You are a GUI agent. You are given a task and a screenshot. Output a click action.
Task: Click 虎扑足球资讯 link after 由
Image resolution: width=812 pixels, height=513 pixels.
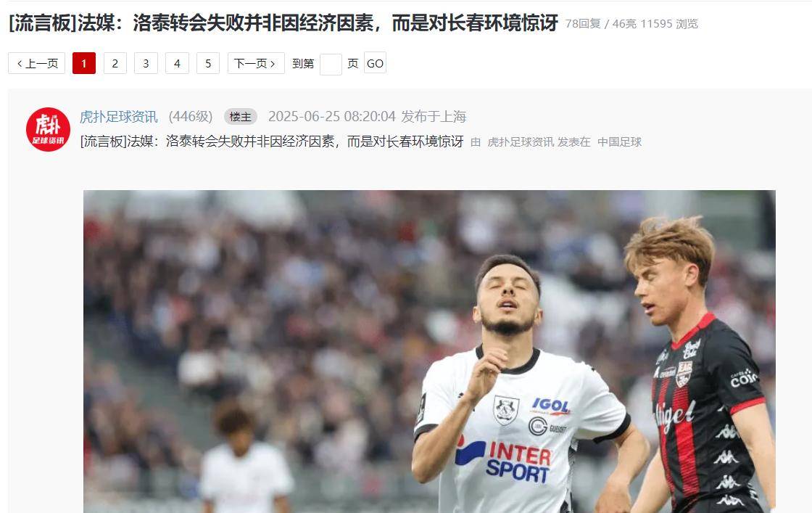(521, 142)
